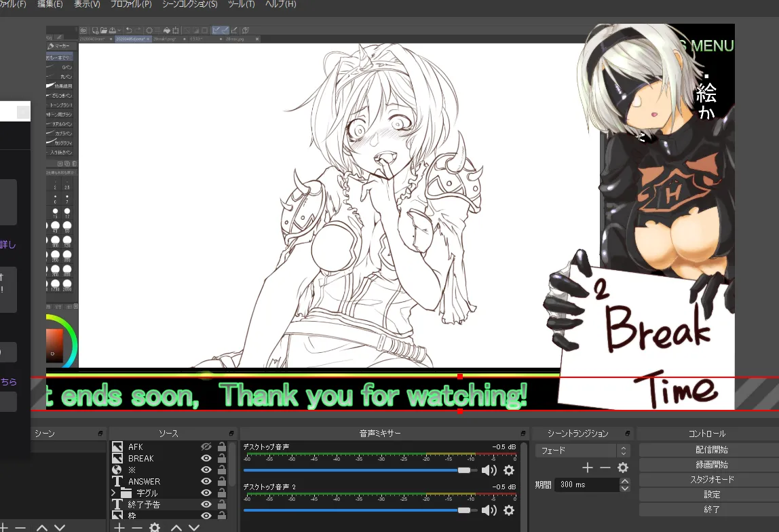Open the ツール(T) menu
Viewport: 779px width, 532px height.
click(242, 4)
